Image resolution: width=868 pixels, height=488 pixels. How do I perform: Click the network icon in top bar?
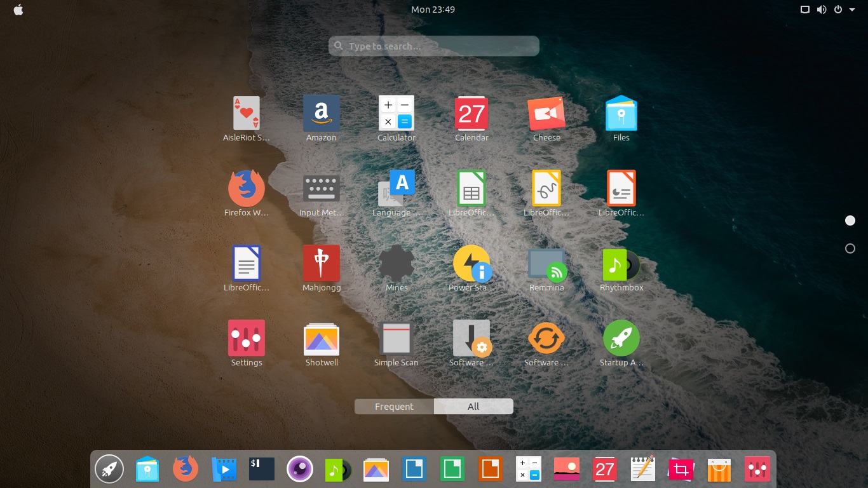(805, 10)
